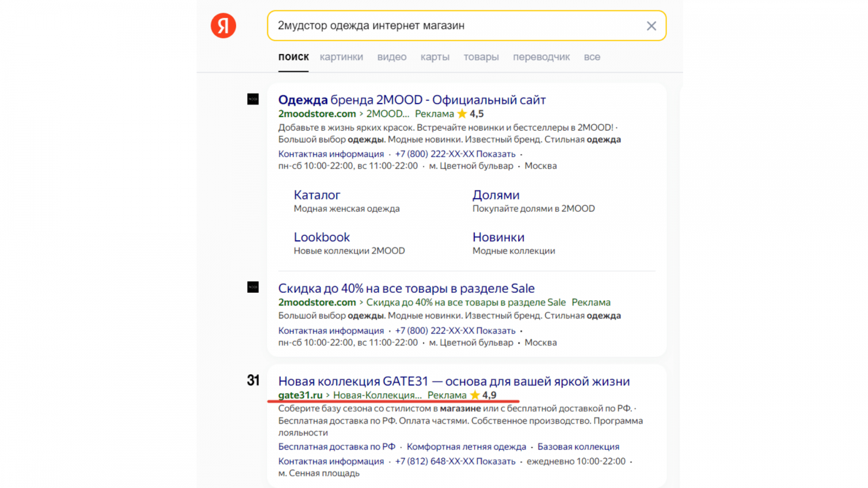Click the star rating 4,9 on GATE31 ad
Viewport: 868px width, 488px height.
pos(483,395)
